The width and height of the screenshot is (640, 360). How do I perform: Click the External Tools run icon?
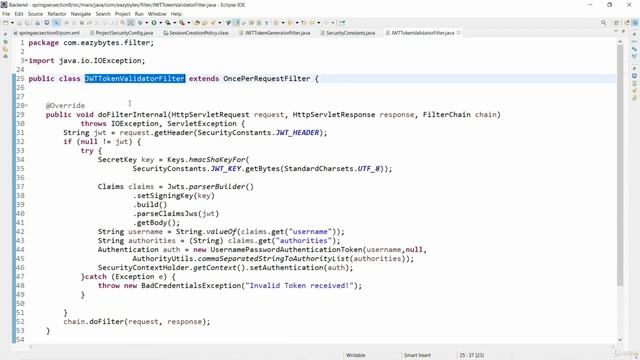point(182,23)
